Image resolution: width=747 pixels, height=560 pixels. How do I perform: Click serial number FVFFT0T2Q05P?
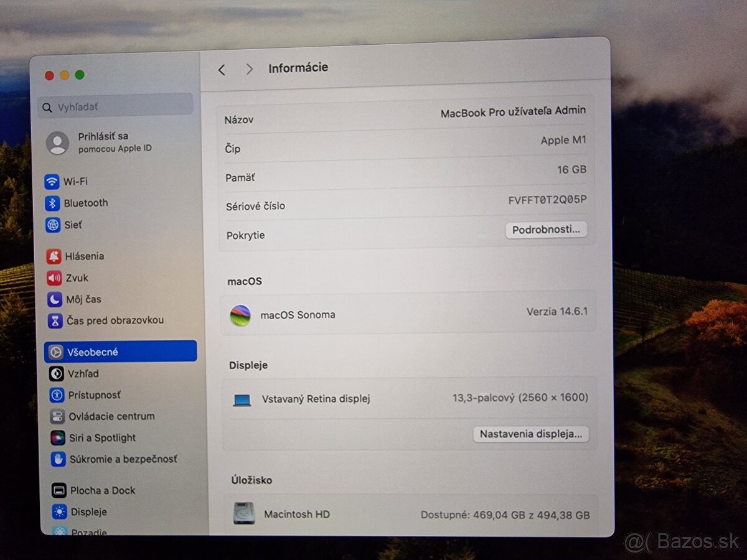[x=548, y=200]
